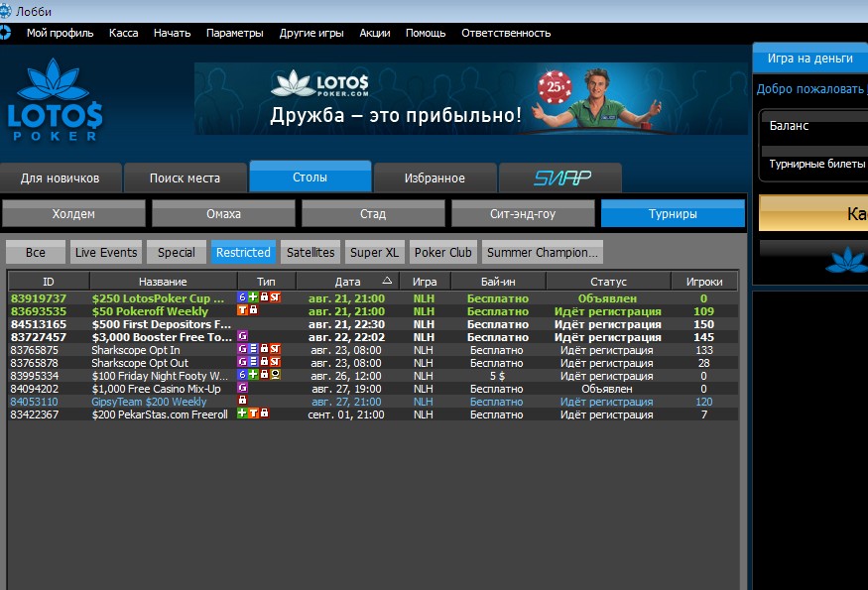Viewport: 868px width, 590px height.
Task: Click the green plus icon for $100 Friday Night Footy
Action: [x=253, y=375]
